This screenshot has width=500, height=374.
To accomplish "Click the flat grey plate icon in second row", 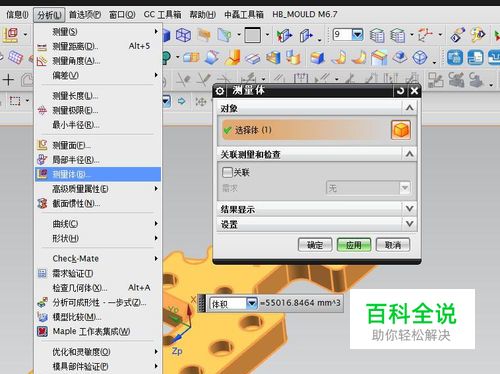I will click(x=253, y=58).
